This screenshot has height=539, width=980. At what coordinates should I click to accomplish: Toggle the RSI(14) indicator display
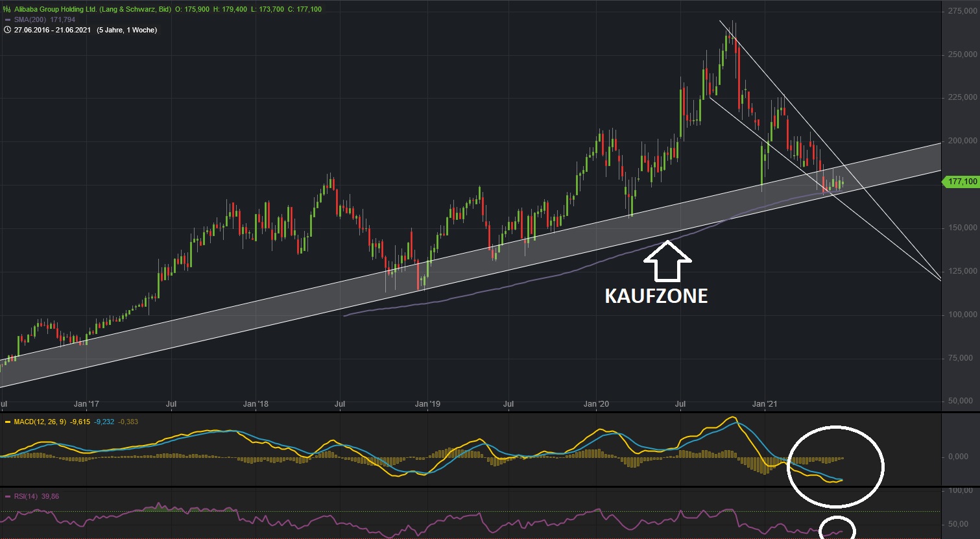pyautogui.click(x=31, y=496)
